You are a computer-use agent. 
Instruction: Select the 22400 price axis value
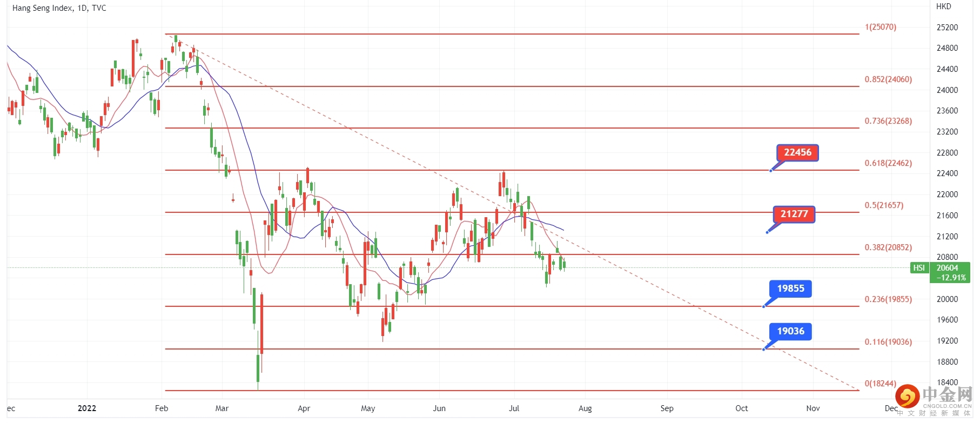(947, 173)
